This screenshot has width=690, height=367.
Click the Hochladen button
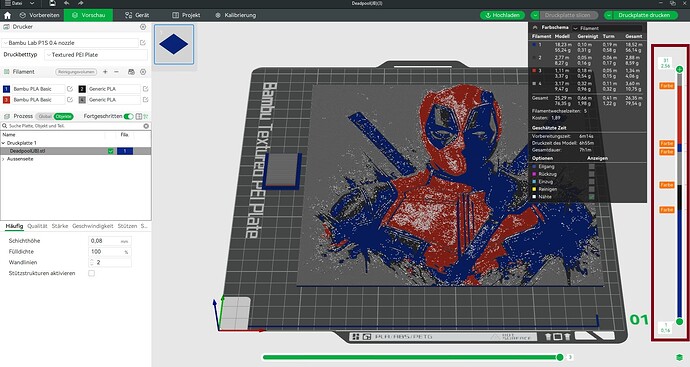point(502,15)
